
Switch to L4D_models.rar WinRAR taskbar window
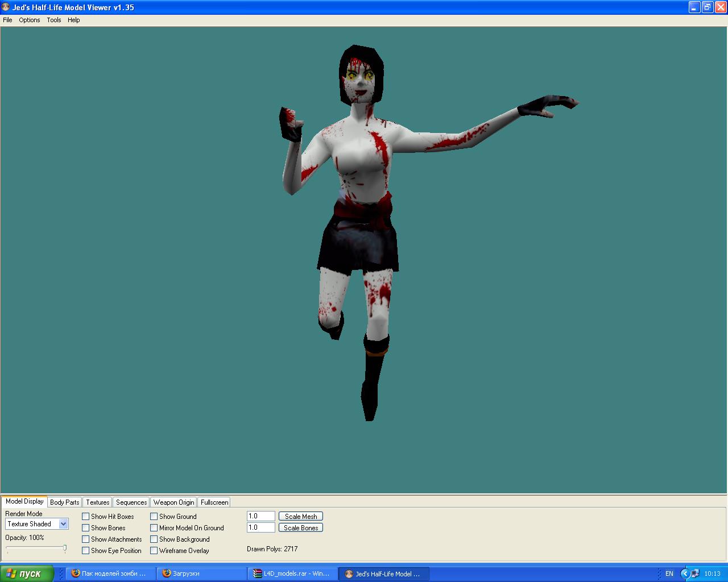coord(293,573)
